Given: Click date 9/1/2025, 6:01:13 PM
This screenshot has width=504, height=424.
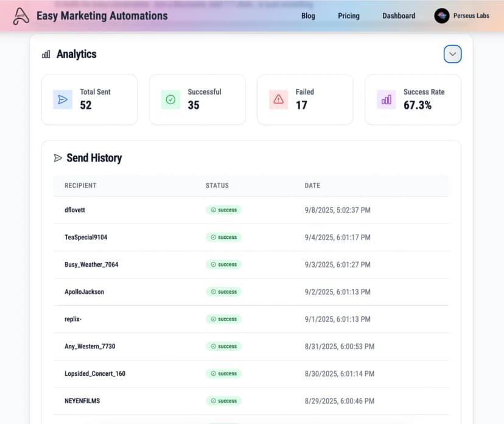Looking at the screenshot, I should [337, 319].
